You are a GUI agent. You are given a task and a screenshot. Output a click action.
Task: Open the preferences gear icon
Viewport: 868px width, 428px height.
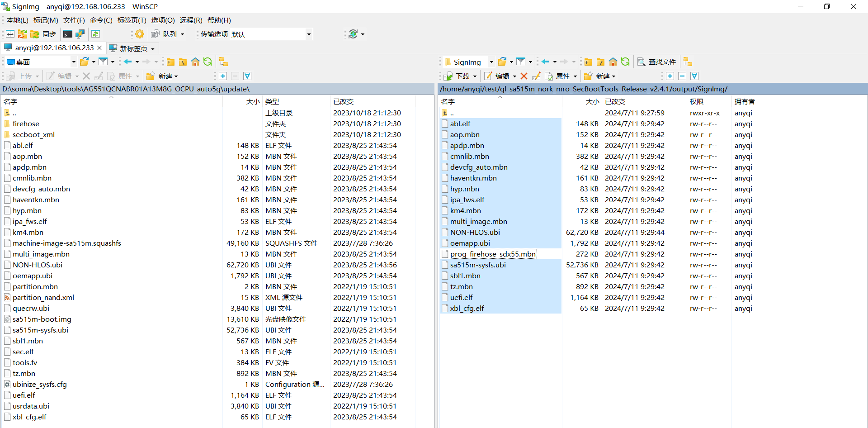tap(140, 34)
